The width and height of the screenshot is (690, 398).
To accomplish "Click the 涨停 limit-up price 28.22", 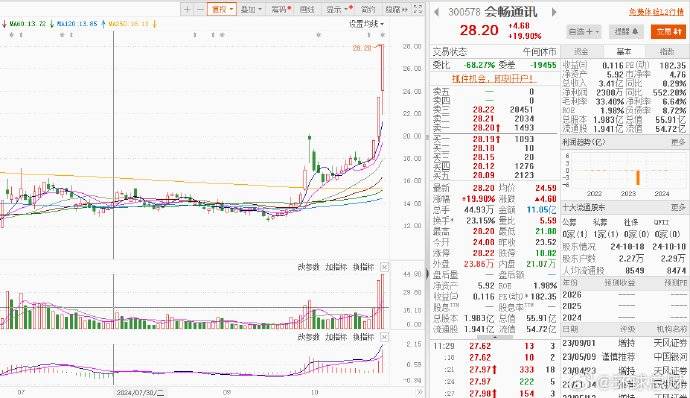I will click(x=483, y=253).
